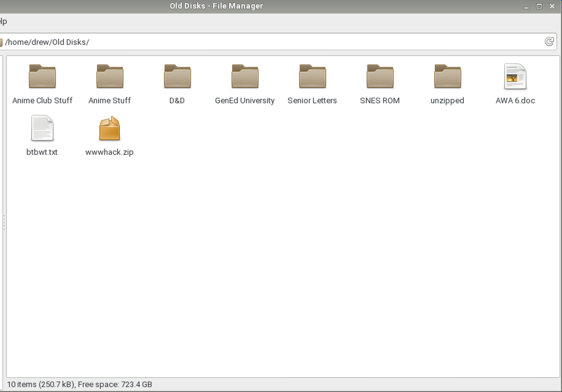Select the Anime Club Stuff folder
Image resolution: width=562 pixels, height=392 pixels.
tap(42, 77)
